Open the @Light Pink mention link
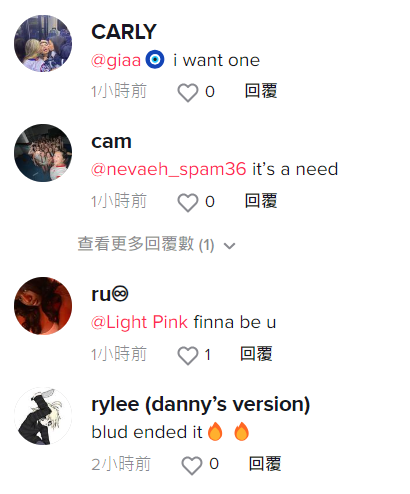Image resolution: width=410 pixels, height=494 pixels. tap(139, 322)
